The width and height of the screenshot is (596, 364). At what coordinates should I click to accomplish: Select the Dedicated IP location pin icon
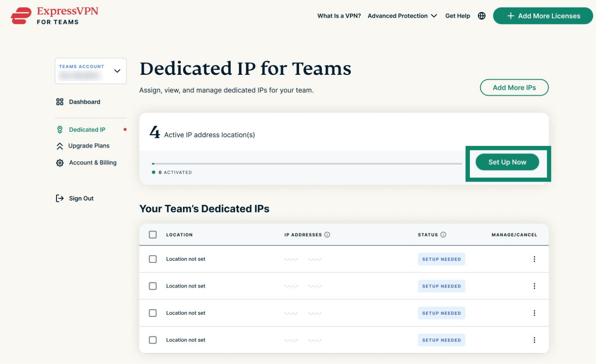(60, 130)
